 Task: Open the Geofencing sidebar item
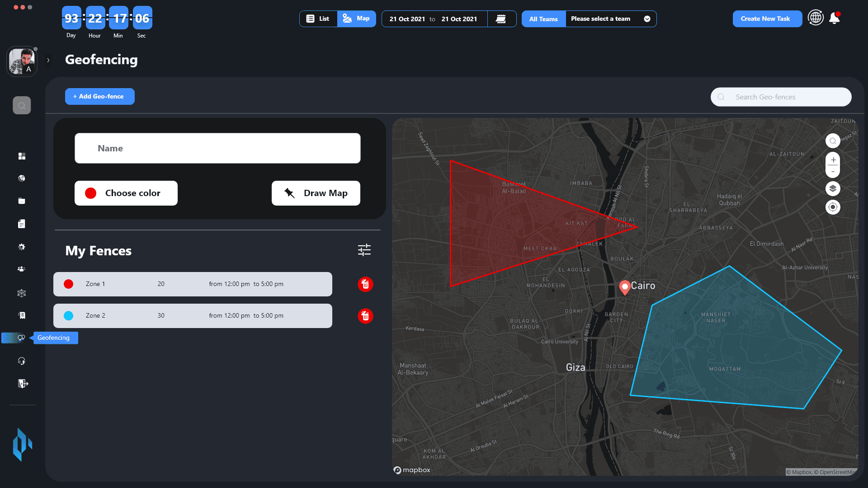click(21, 338)
